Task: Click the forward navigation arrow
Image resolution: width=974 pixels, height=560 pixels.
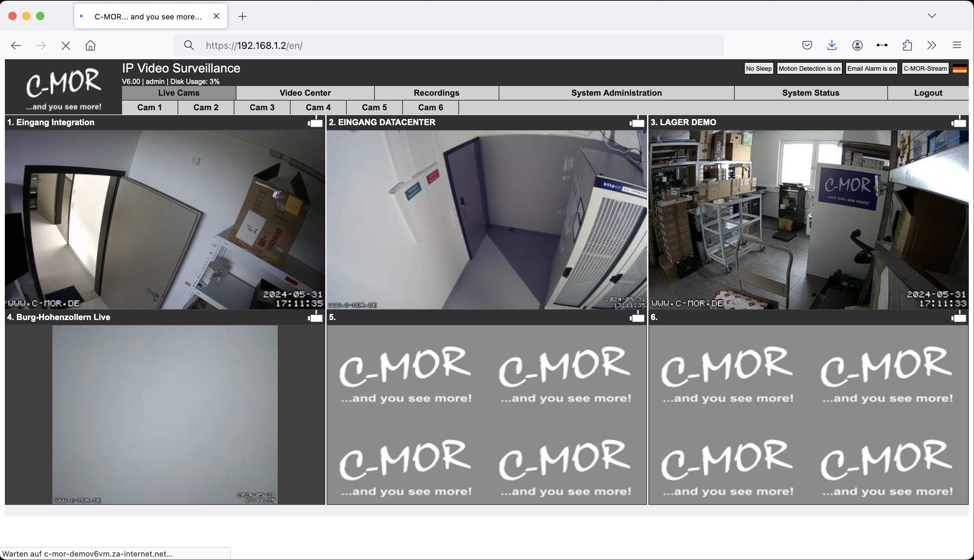Action: 41,45
